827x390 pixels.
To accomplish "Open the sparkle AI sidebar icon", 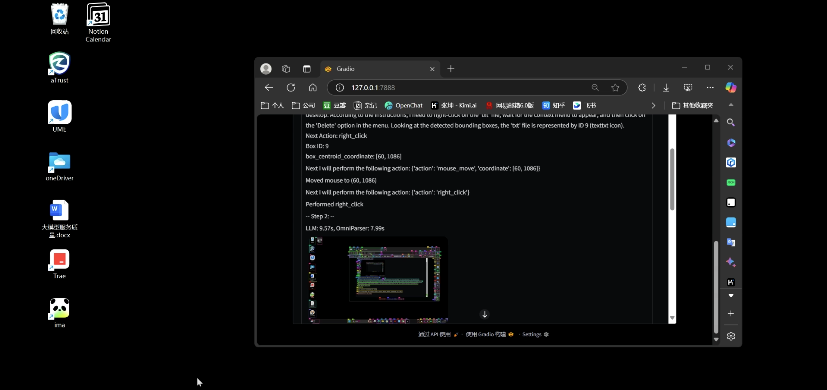I will [x=730, y=262].
